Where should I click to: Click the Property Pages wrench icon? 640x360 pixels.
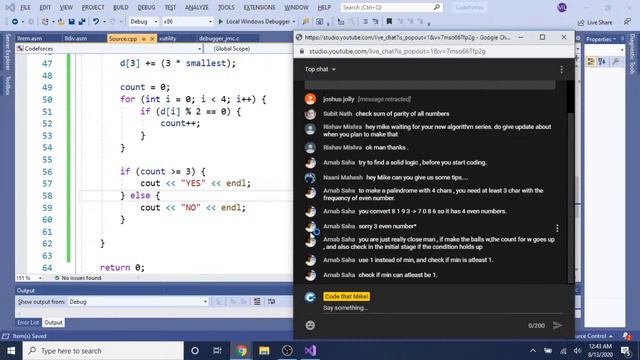[616, 62]
